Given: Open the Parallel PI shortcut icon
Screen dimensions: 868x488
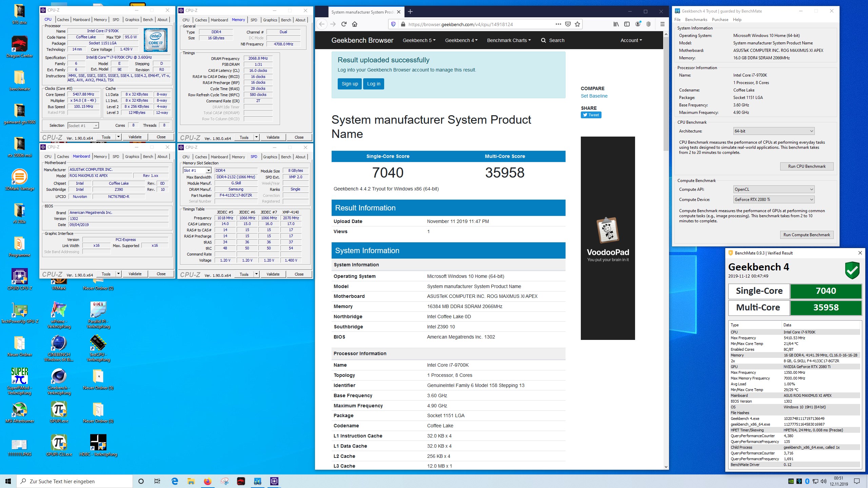Looking at the screenshot, I should coord(98,314).
